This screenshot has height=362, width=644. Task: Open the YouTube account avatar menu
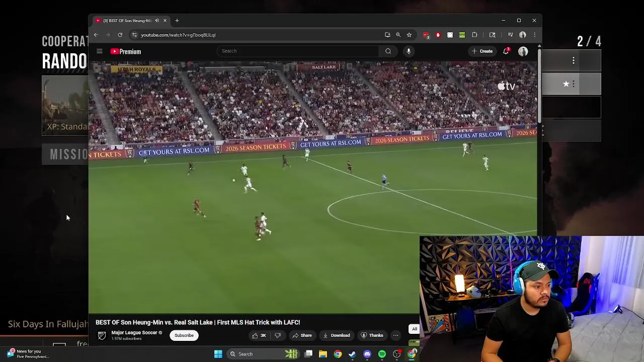click(523, 51)
